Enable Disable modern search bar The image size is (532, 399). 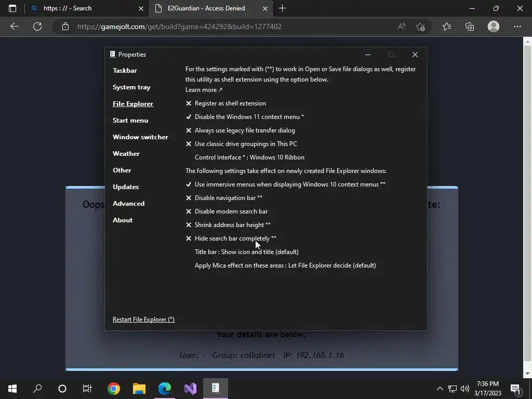tap(227, 211)
